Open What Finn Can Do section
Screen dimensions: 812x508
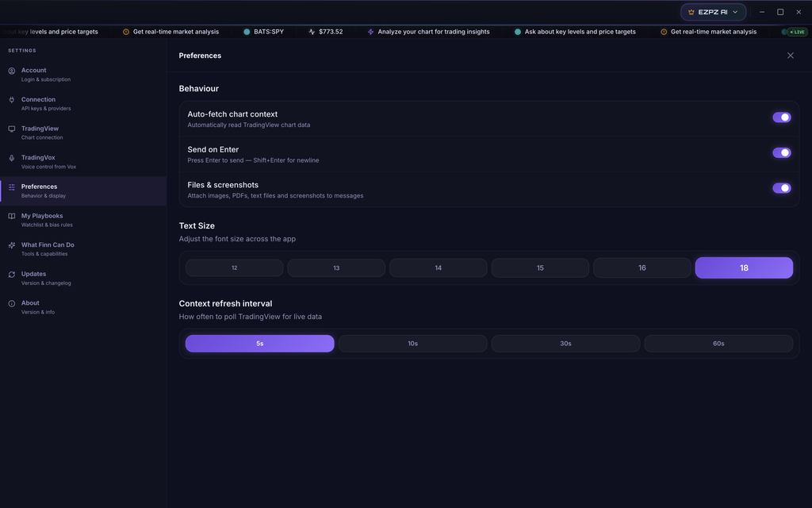[x=82, y=249]
